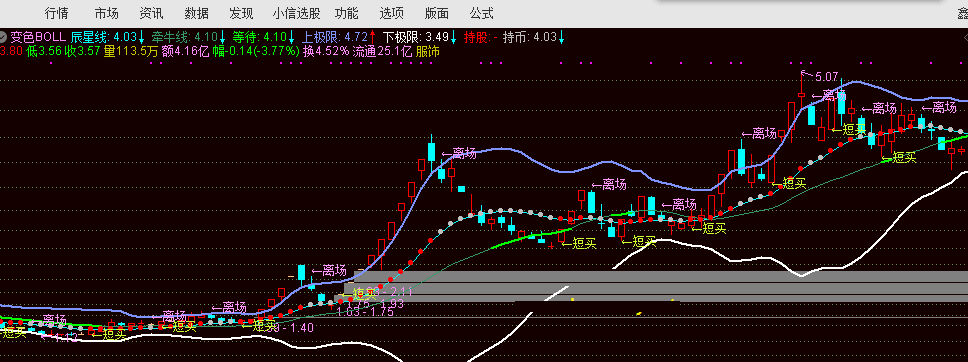Open the 功能 menu
Viewport: 968px width, 362px height.
click(346, 13)
